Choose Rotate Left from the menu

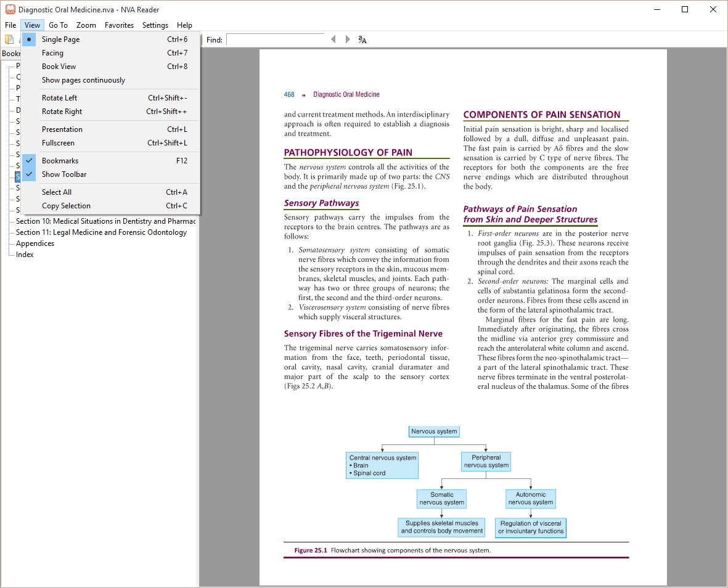[59, 98]
